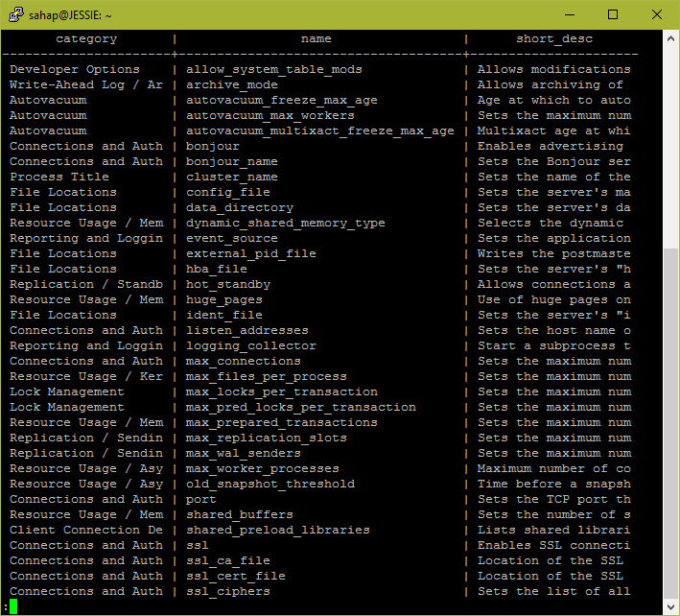Click the 'max_connections' row name
Screen dimensions: 680x616
tap(244, 362)
